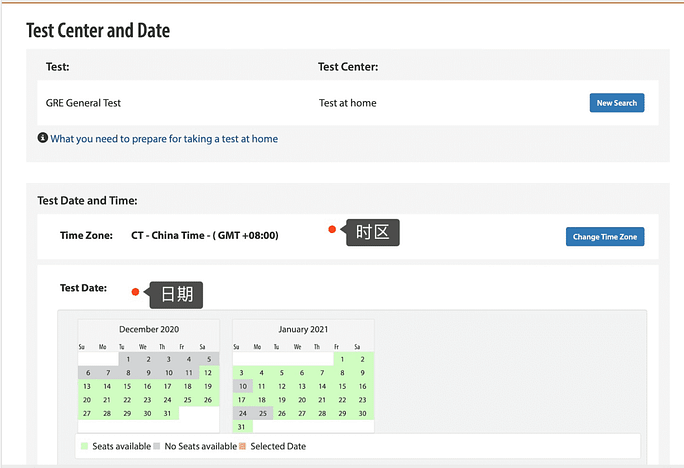The width and height of the screenshot is (684, 468).
Task: Click the January 2021 month header
Action: click(x=302, y=329)
